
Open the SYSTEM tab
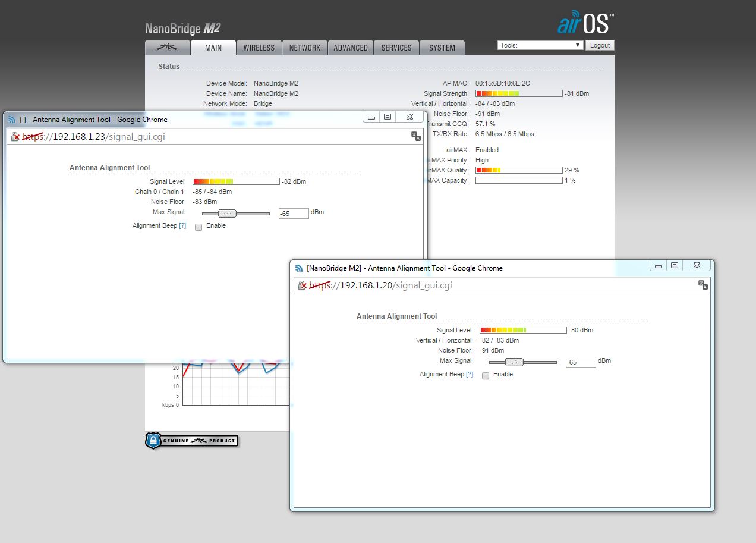tap(442, 48)
